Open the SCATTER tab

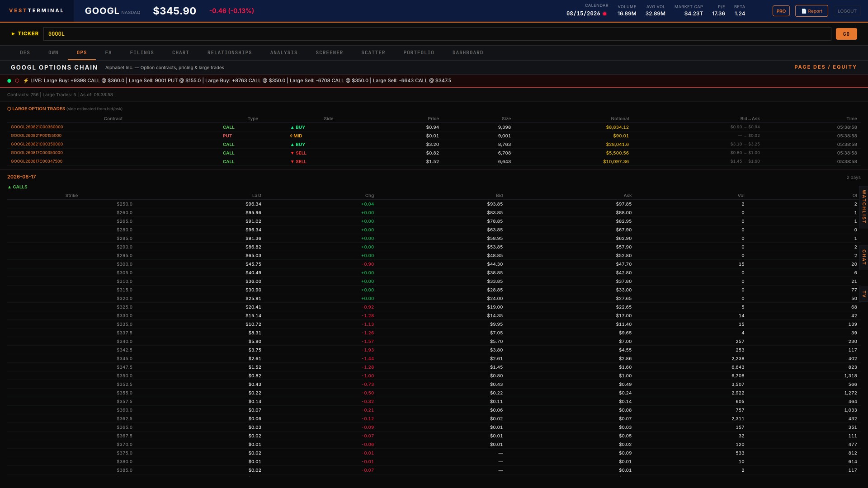pyautogui.click(x=373, y=53)
